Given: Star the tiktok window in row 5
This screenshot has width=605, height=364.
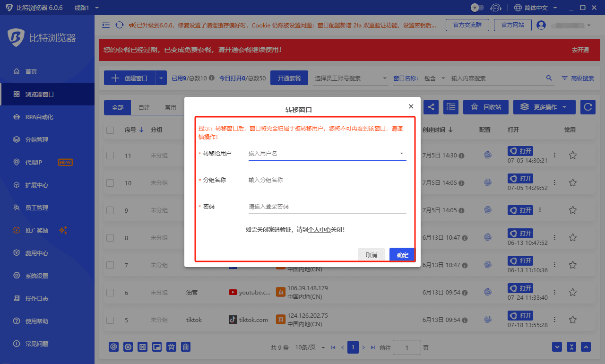Looking at the screenshot, I should pyautogui.click(x=572, y=320).
